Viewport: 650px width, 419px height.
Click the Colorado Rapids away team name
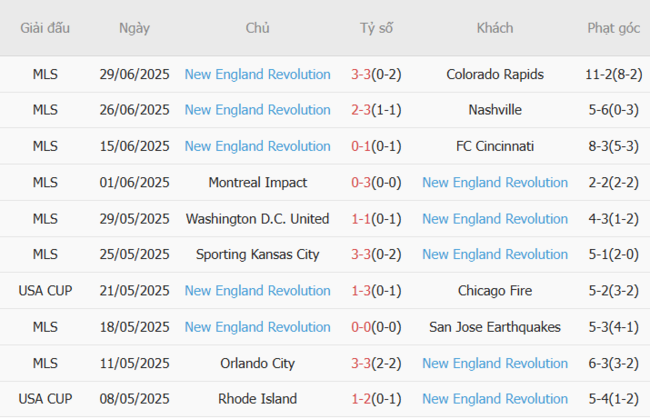[x=495, y=74]
